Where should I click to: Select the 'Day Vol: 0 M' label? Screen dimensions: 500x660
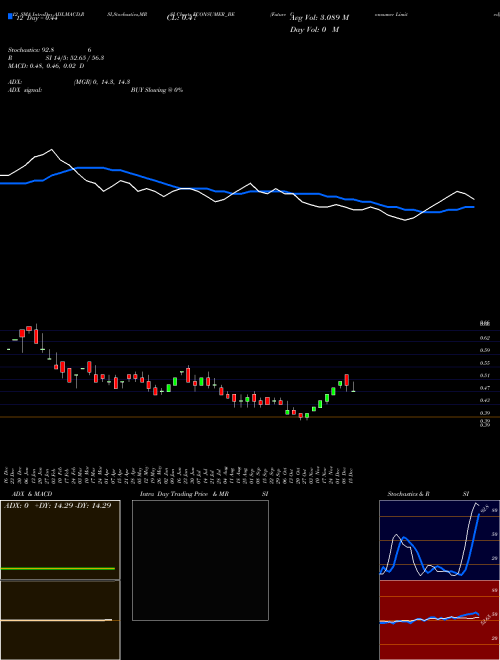pos(314,29)
